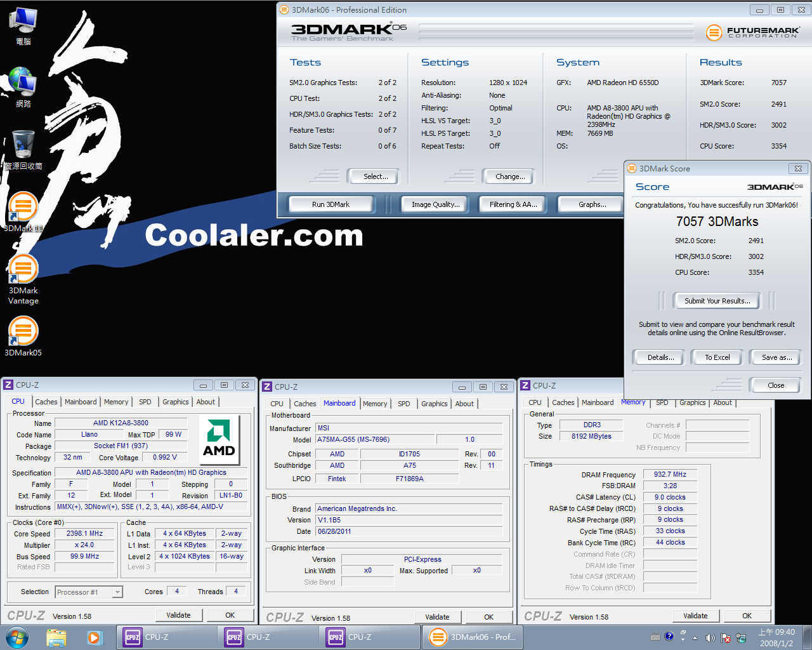Launch the 3DMark 11 desktop shortcut
Viewport: 812px width, 650px height.
pos(23,212)
